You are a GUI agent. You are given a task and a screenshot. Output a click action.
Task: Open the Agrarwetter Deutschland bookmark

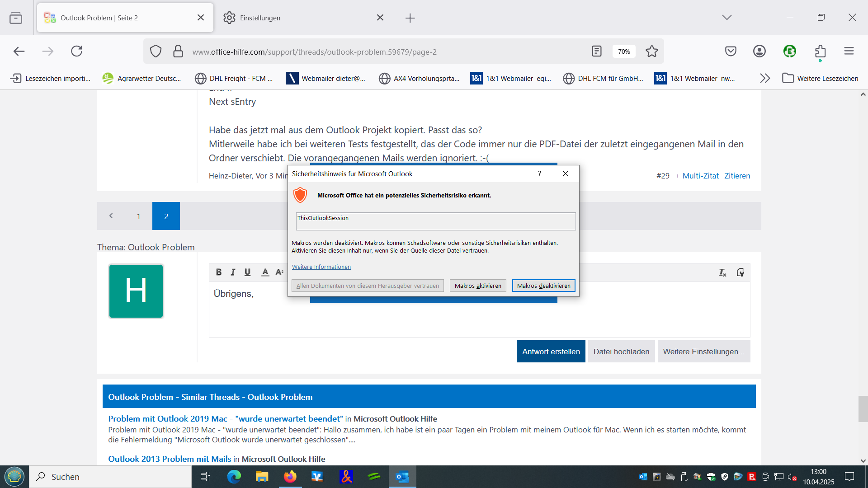coord(142,78)
